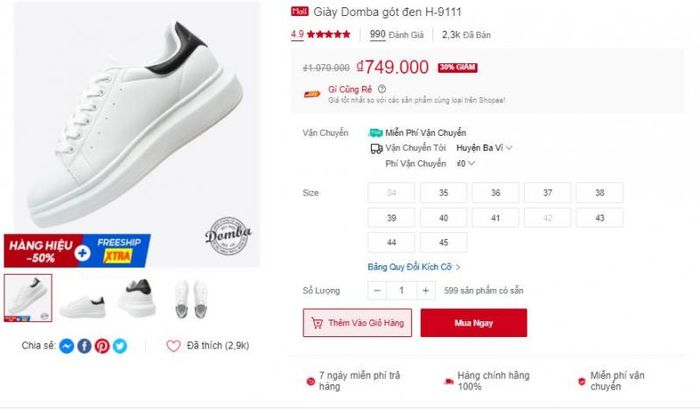The image size is (700, 409).
Task: Expand the Huyện Ba Vì shipping destination dropdown
Action: tap(484, 148)
